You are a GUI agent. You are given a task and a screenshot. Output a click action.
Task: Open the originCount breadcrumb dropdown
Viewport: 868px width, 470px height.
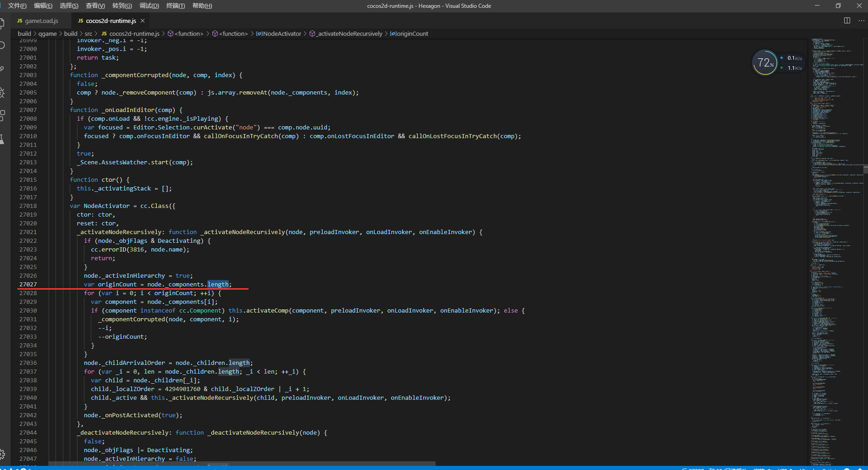coord(409,34)
